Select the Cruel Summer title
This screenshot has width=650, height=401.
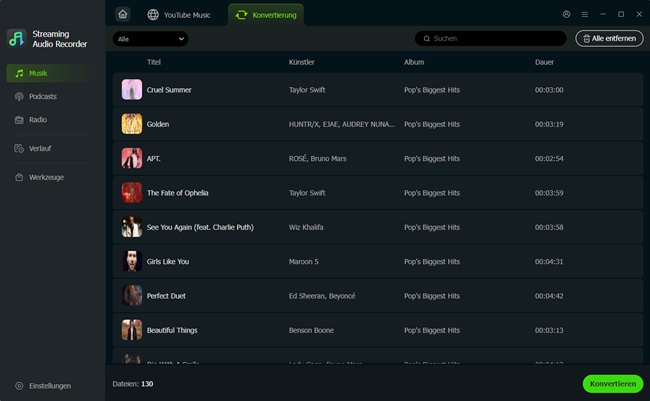point(169,90)
